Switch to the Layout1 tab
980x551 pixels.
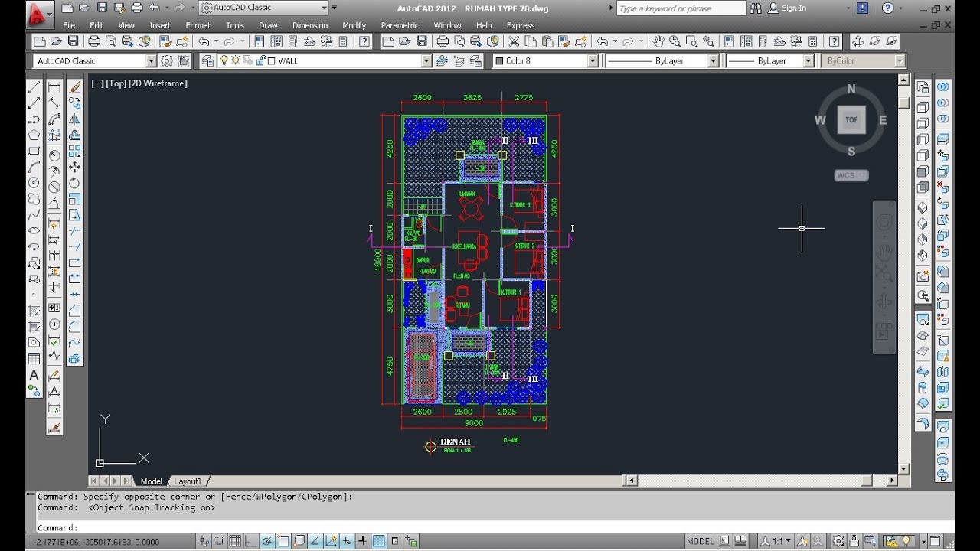point(187,481)
